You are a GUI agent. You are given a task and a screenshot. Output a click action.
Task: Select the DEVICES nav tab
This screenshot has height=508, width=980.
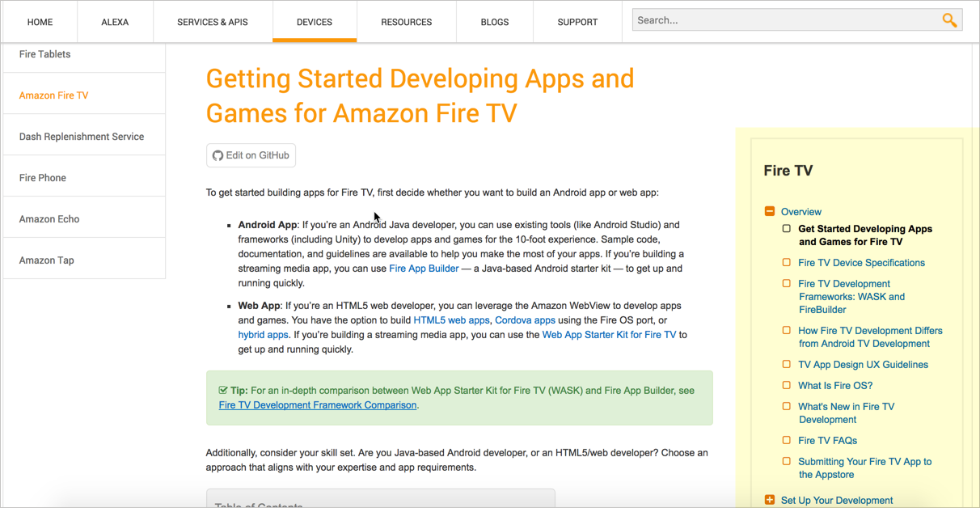315,22
